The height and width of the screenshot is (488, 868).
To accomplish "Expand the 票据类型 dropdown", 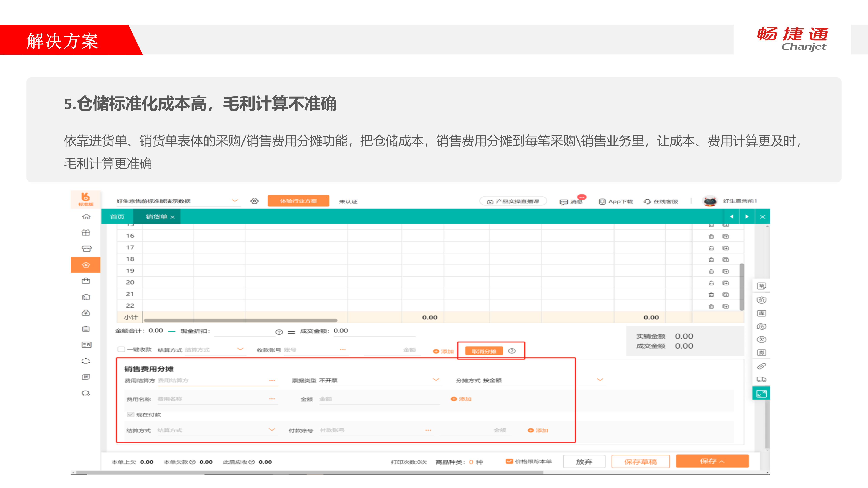I will pyautogui.click(x=436, y=380).
